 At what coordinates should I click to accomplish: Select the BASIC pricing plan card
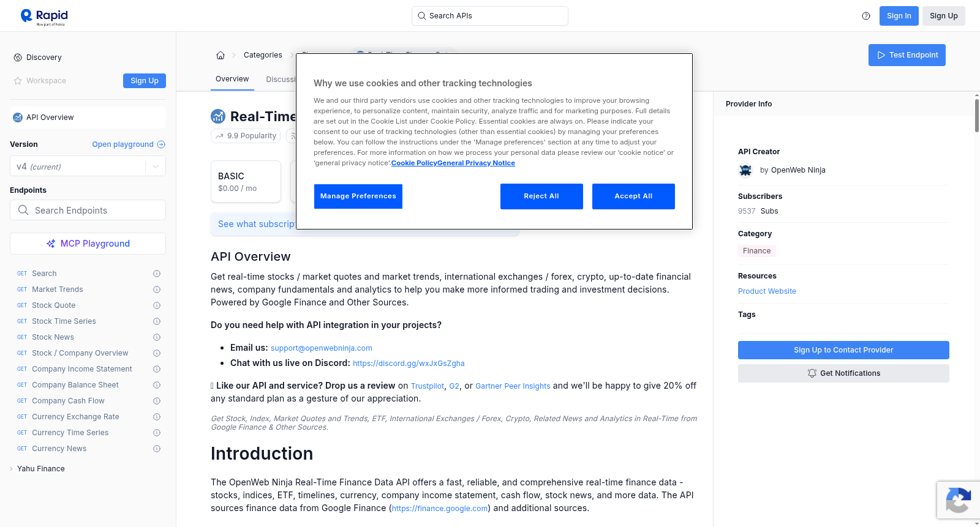(x=246, y=182)
